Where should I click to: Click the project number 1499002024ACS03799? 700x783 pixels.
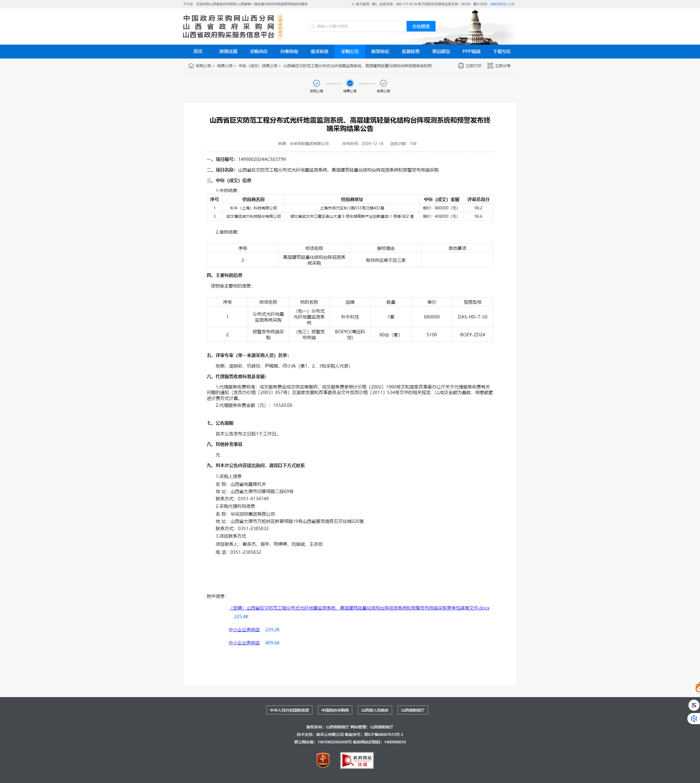point(262,159)
